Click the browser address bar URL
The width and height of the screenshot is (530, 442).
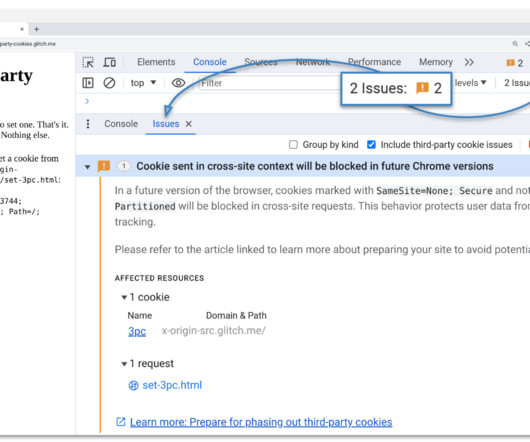pos(28,44)
